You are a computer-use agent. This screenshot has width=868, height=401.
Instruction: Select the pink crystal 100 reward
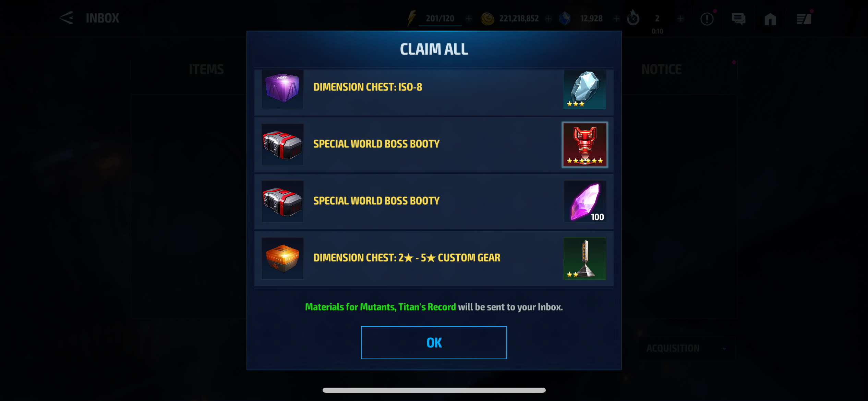point(585,202)
